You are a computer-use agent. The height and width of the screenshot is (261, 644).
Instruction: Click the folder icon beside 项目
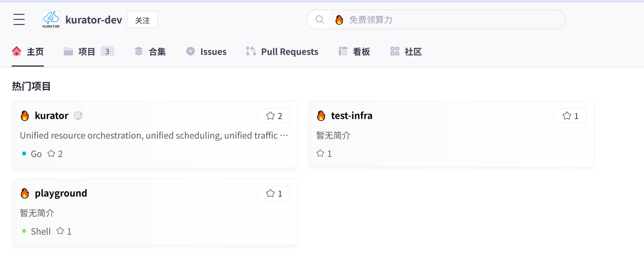[69, 51]
